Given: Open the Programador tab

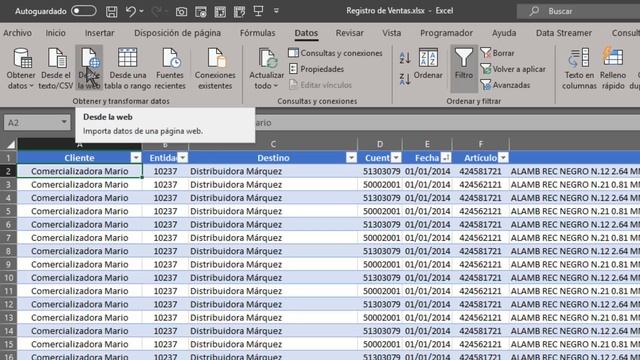Looking at the screenshot, I should pos(447,33).
